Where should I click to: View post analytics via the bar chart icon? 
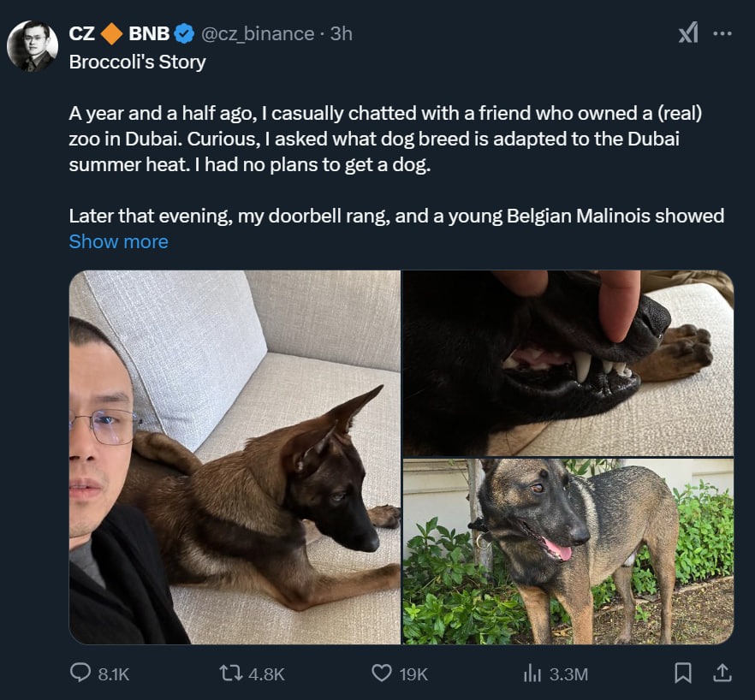pos(532,673)
